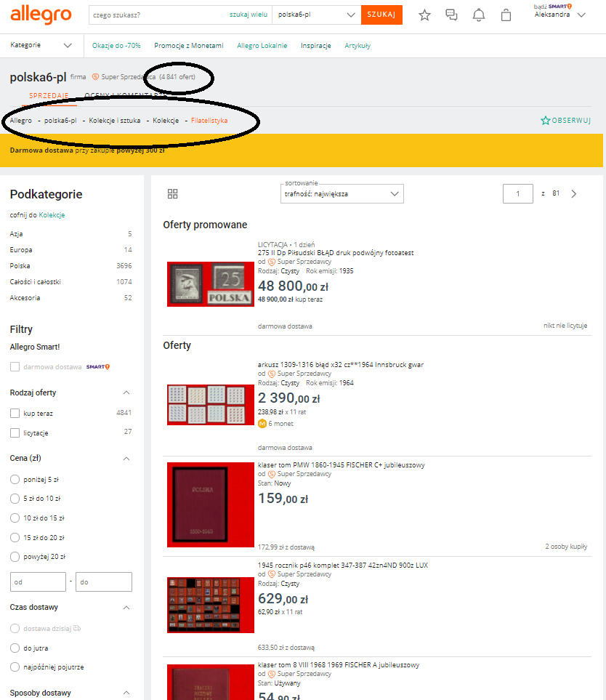Tick the 'licytacje' checkbox

(15, 433)
